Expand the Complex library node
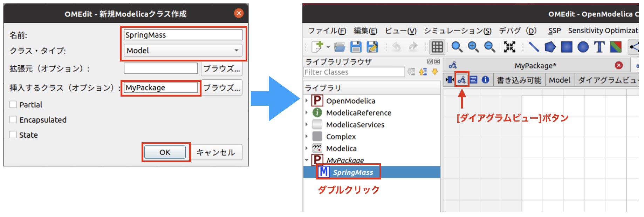The width and height of the screenshot is (644, 217). click(307, 137)
